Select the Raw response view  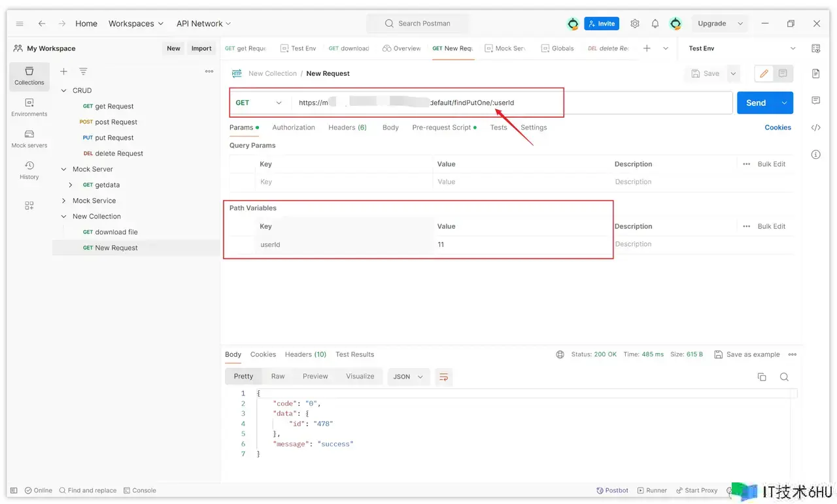(x=278, y=377)
